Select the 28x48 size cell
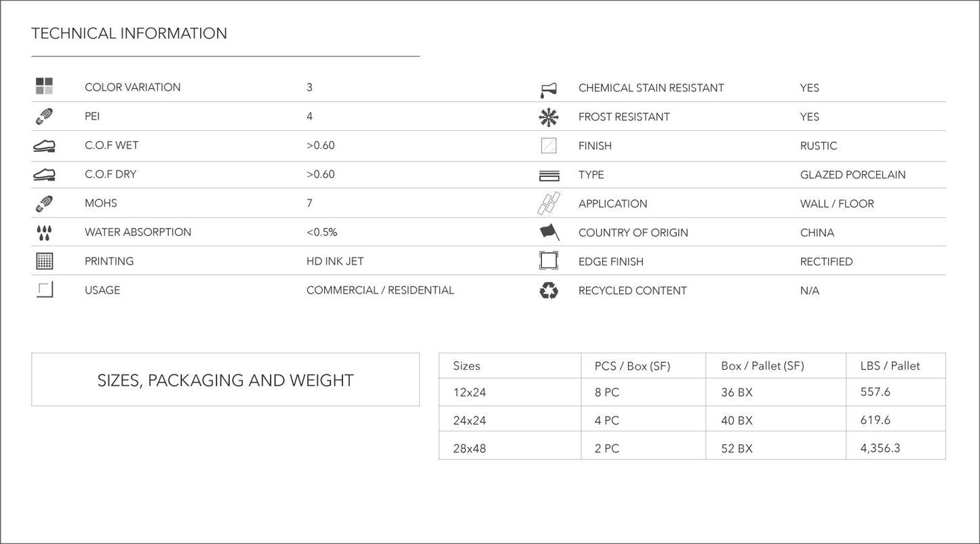Viewport: 980px width, 544px height. 469,448
